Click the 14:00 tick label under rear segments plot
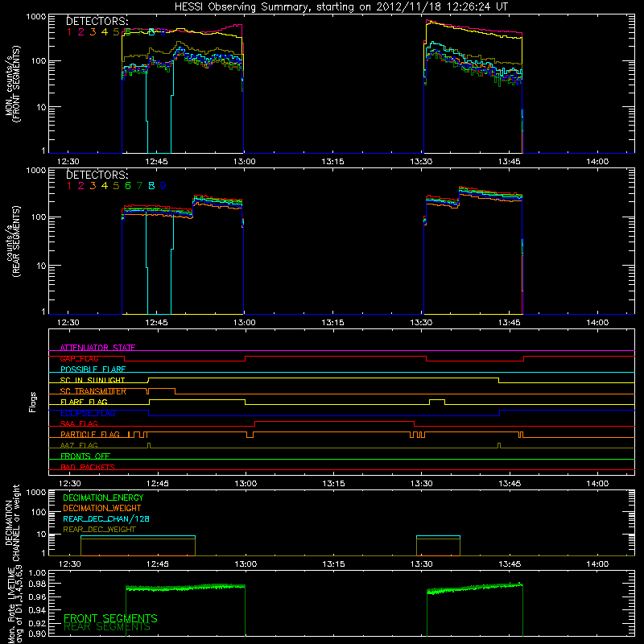Screen dimensions: 644x644 (597, 323)
